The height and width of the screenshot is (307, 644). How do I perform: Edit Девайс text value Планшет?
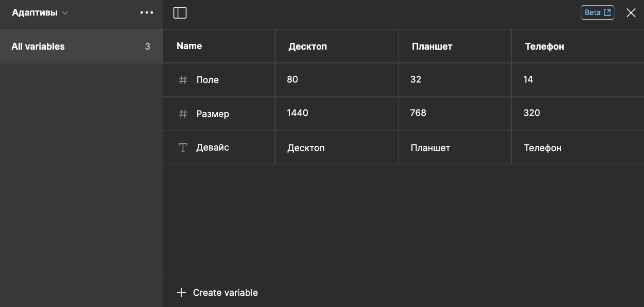tap(430, 148)
